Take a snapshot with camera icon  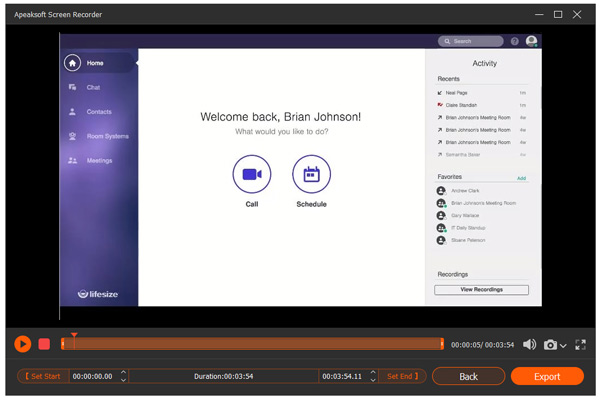[550, 345]
